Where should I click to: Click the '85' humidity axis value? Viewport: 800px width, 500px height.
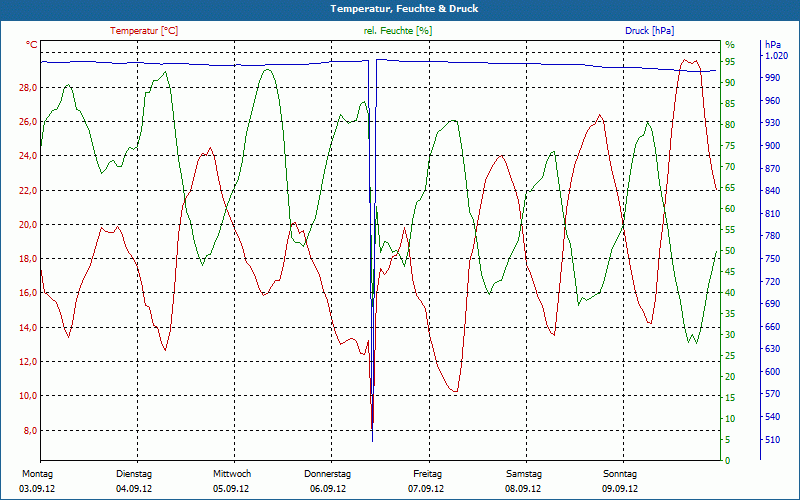click(730, 104)
